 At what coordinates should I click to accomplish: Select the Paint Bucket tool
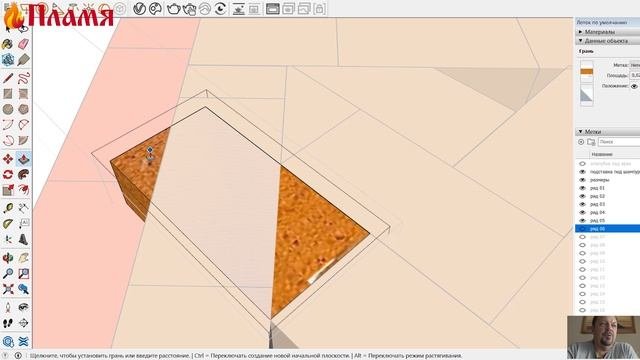tap(8, 44)
